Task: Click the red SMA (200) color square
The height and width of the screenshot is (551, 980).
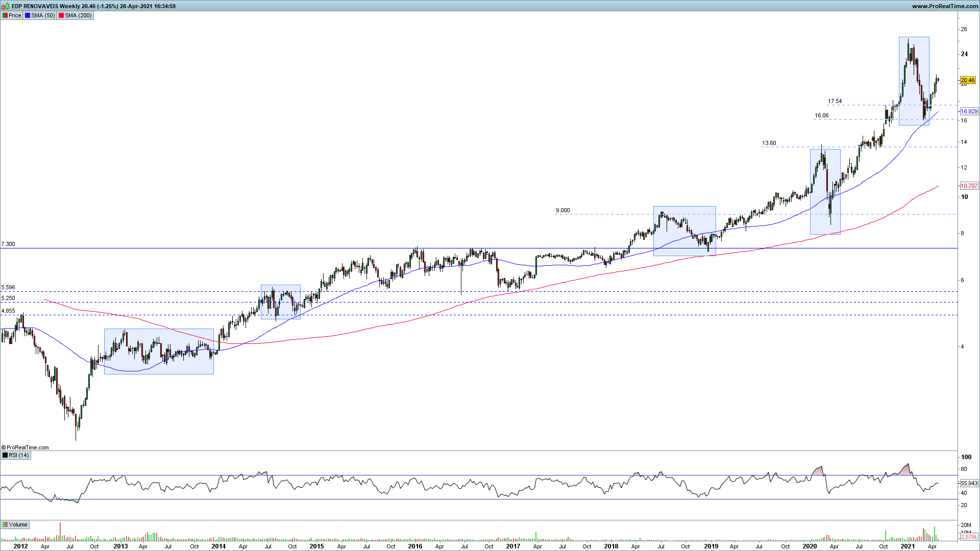Action: (x=61, y=15)
